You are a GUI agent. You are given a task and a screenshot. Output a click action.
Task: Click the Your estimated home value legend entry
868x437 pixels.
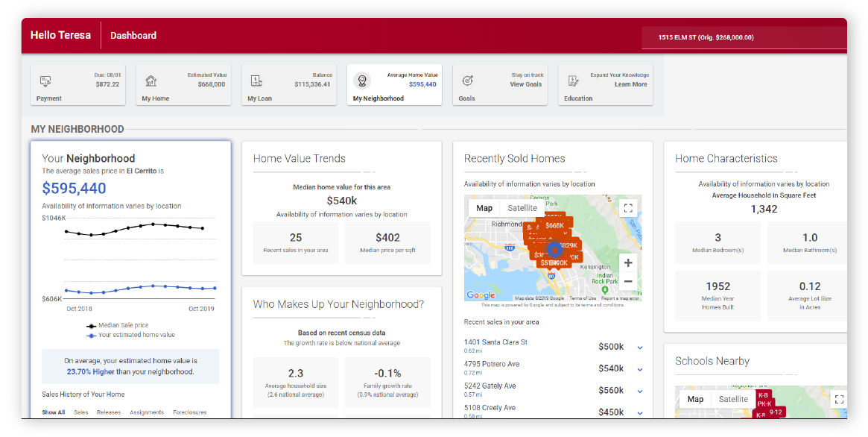(130, 335)
